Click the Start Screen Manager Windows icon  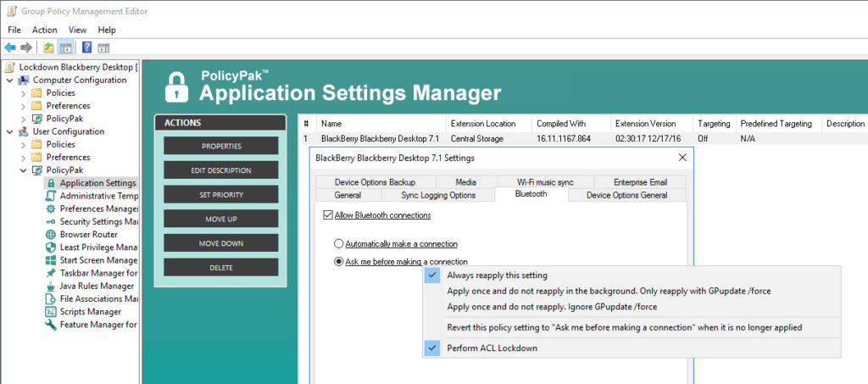point(51,260)
